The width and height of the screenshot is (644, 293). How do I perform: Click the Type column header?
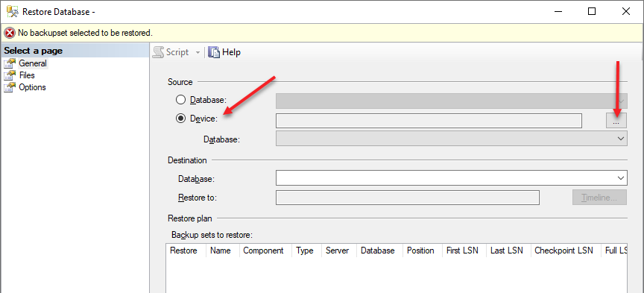point(307,251)
